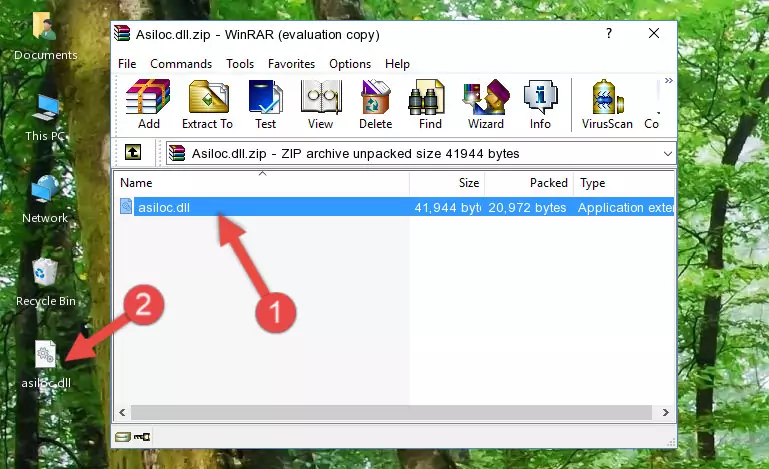The width and height of the screenshot is (769, 469).
Task: Close the WinRAR window
Action: [654, 33]
